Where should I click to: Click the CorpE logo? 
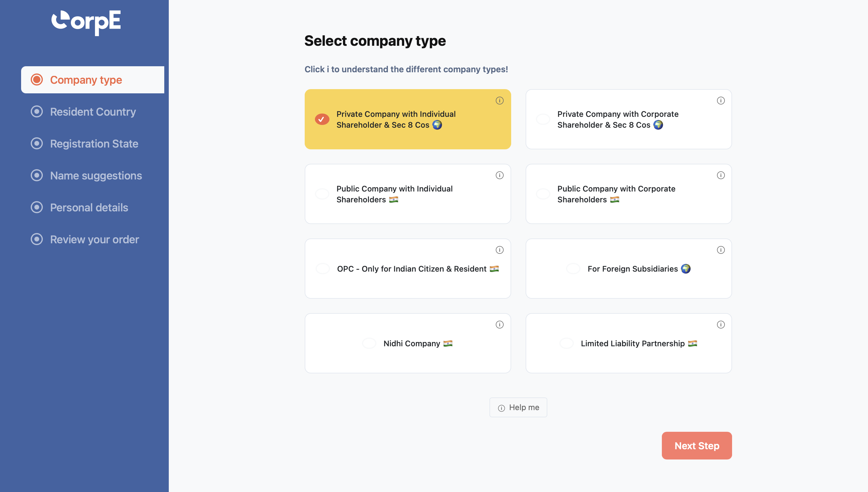[x=86, y=22]
